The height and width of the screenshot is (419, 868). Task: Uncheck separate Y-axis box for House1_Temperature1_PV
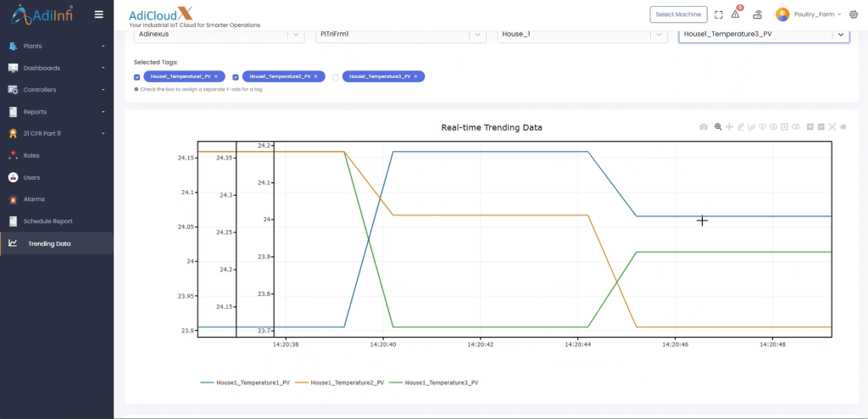point(136,77)
